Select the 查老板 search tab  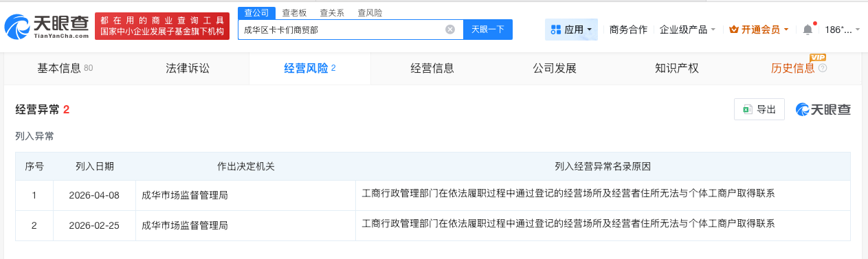pos(295,12)
